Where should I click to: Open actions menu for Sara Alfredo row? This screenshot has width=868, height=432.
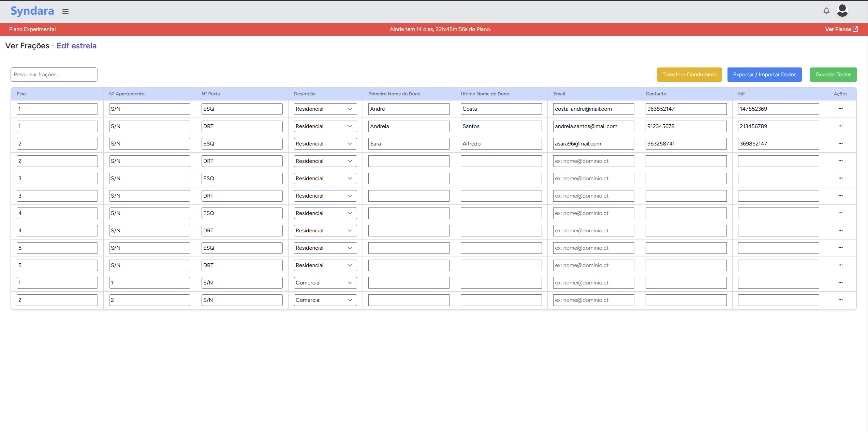click(x=840, y=143)
